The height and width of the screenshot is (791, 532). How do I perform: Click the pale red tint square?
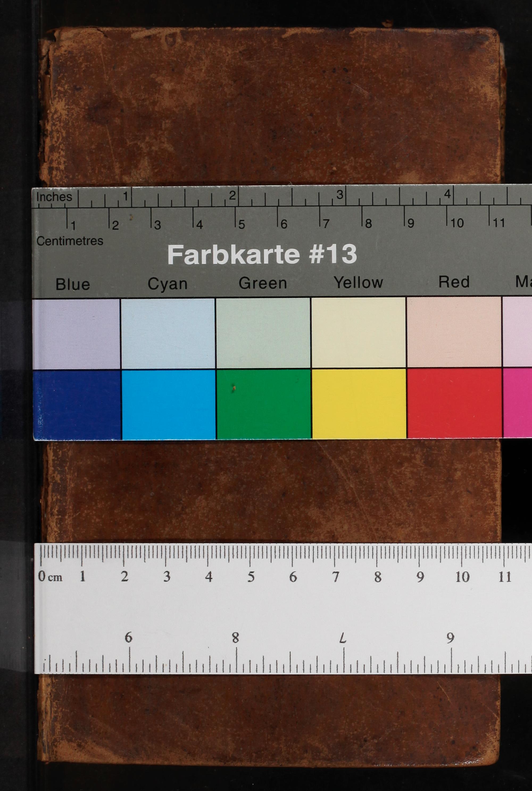(454, 332)
